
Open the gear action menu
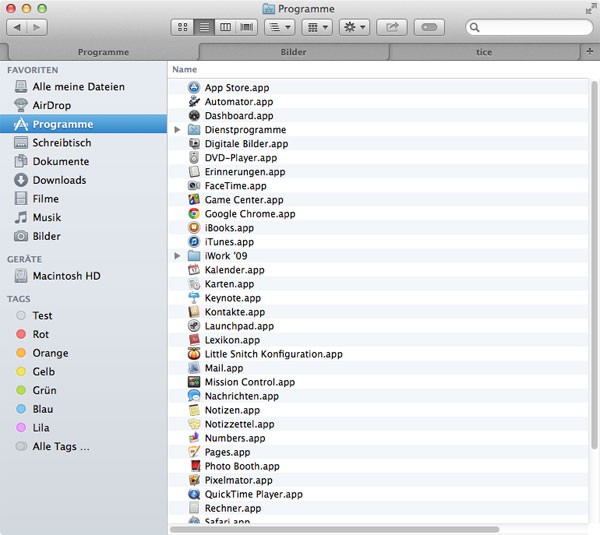tap(354, 27)
